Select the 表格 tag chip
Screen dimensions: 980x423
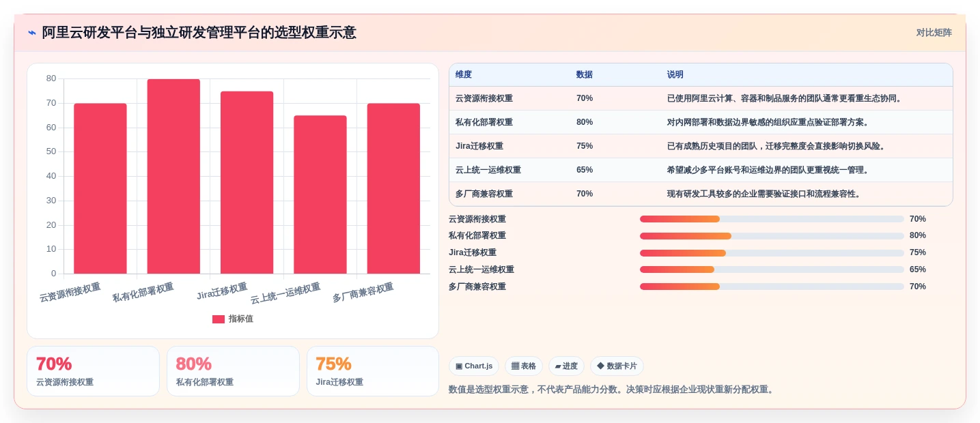coord(524,366)
